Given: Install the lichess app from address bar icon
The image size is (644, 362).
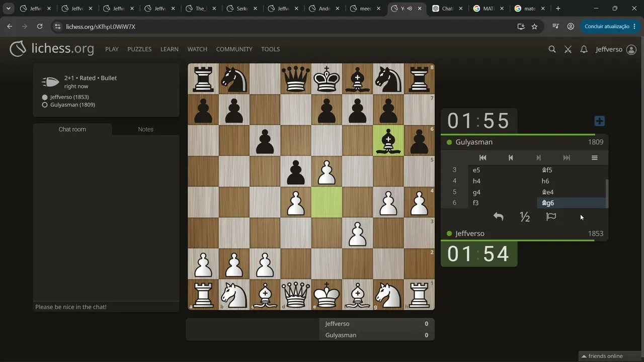Looking at the screenshot, I should (x=521, y=27).
